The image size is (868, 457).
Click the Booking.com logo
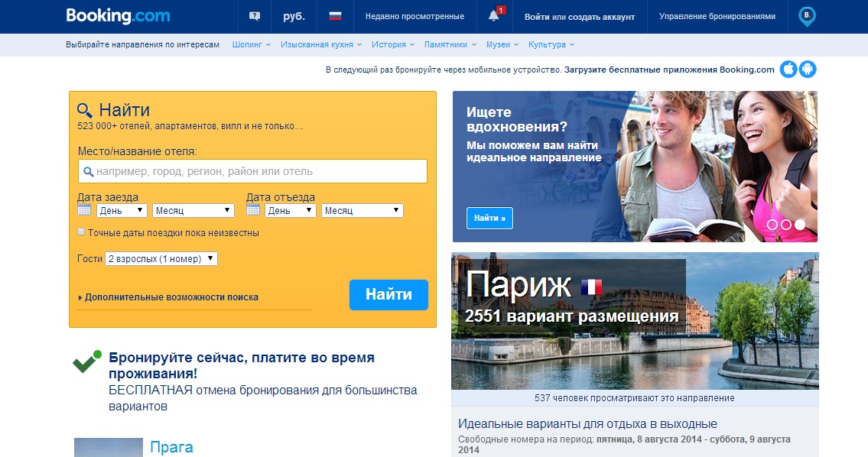tap(118, 15)
